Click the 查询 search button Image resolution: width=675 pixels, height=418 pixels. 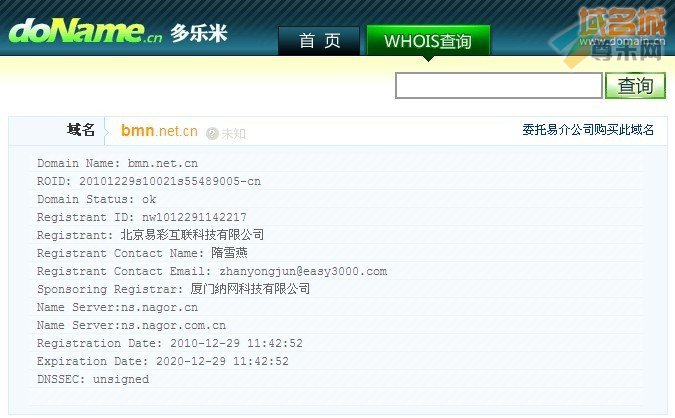click(635, 86)
